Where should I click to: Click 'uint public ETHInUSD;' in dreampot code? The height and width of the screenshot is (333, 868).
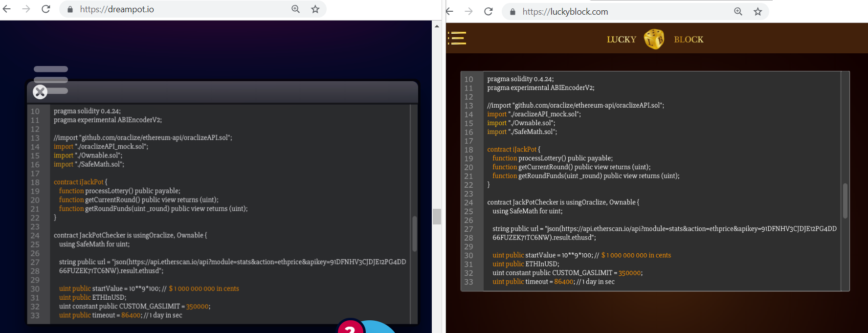[93, 297]
